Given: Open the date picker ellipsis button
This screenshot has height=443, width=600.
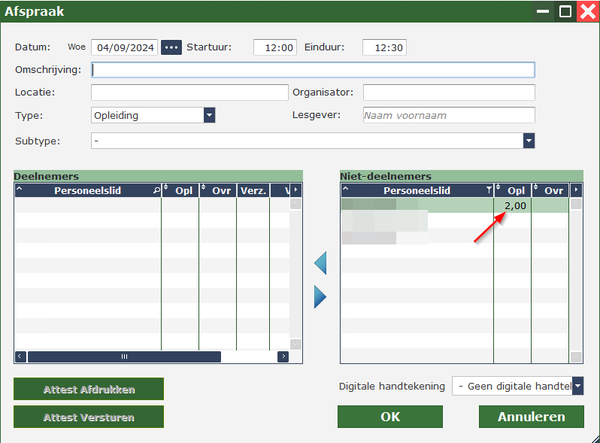Looking at the screenshot, I should [x=171, y=47].
